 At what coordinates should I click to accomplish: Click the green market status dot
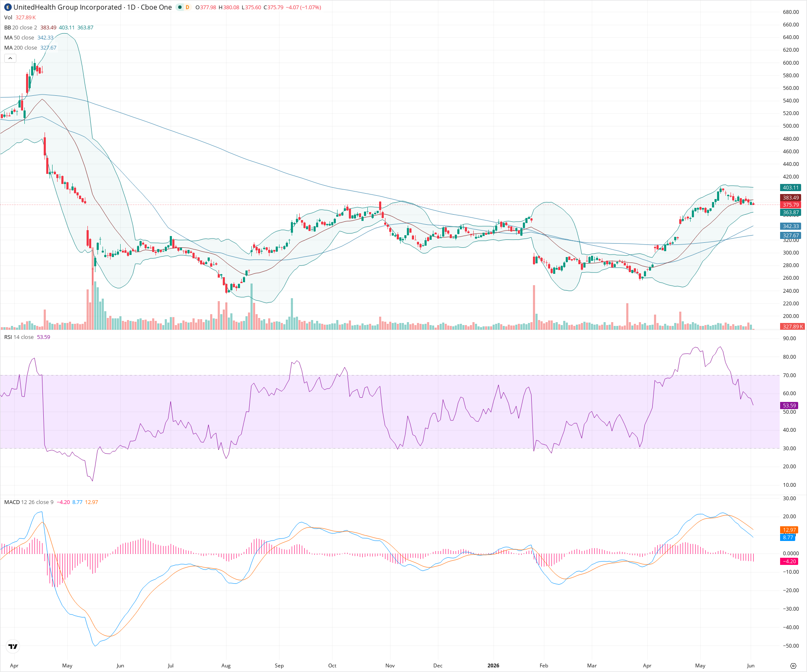click(180, 7)
